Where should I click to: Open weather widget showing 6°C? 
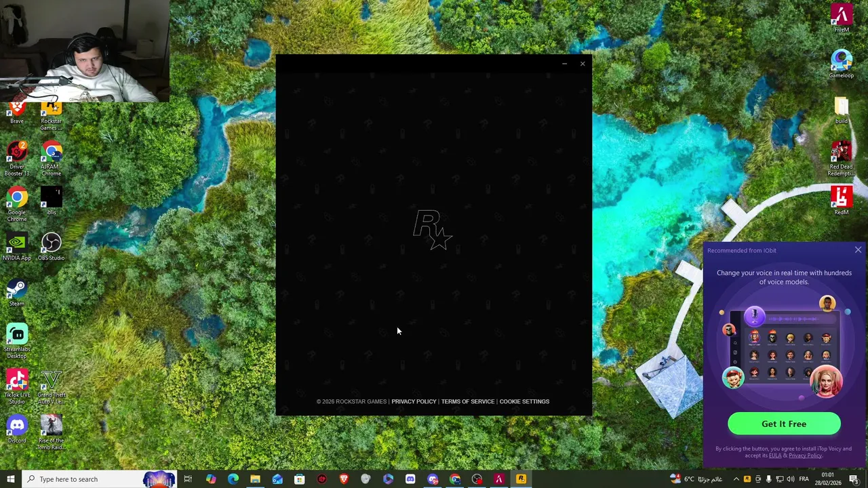(695, 479)
